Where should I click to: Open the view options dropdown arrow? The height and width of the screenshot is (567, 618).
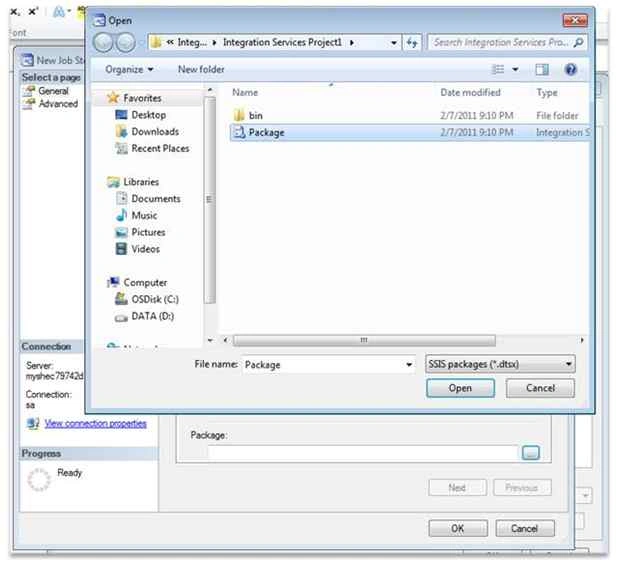point(515,70)
